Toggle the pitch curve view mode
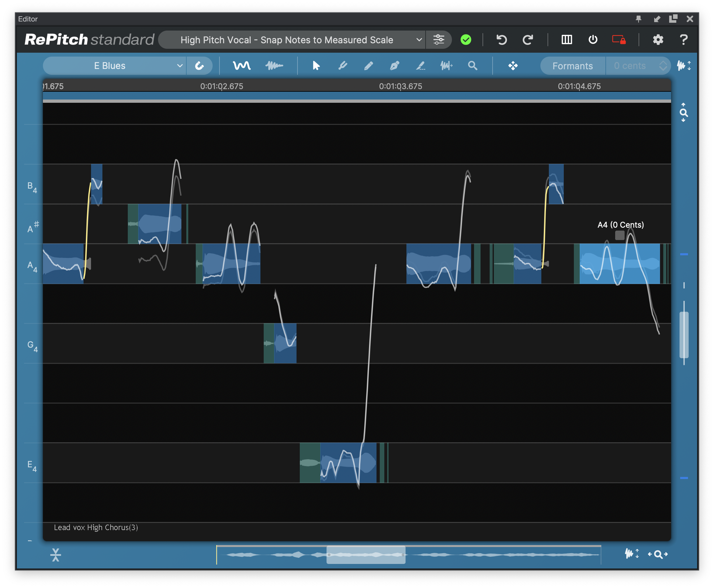This screenshot has width=714, height=588. pos(242,65)
